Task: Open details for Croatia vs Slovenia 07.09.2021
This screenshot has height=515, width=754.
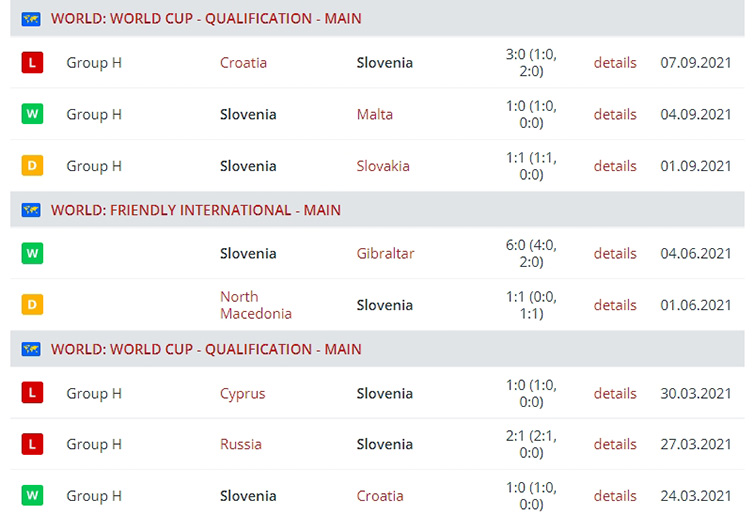Action: [x=615, y=63]
